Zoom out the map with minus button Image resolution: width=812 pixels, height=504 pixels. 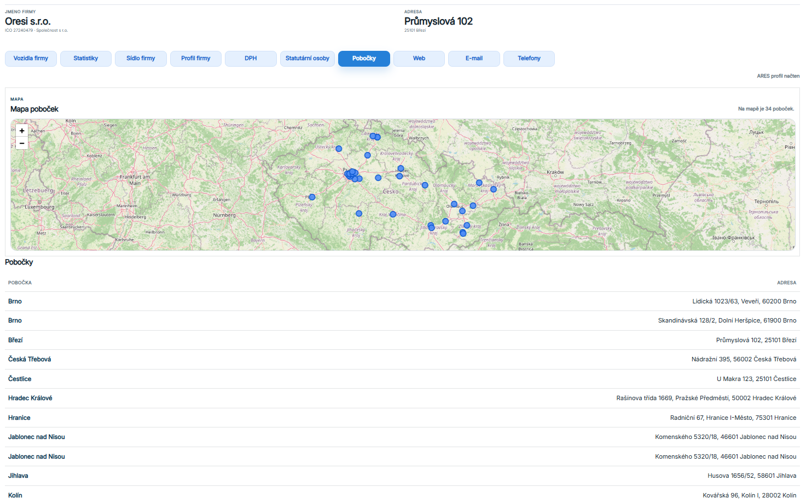pyautogui.click(x=22, y=143)
